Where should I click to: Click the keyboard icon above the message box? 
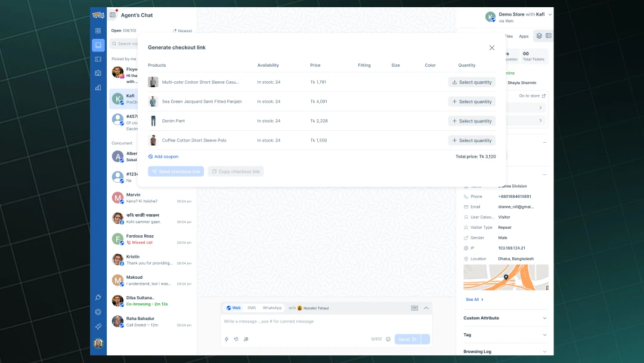(414, 307)
